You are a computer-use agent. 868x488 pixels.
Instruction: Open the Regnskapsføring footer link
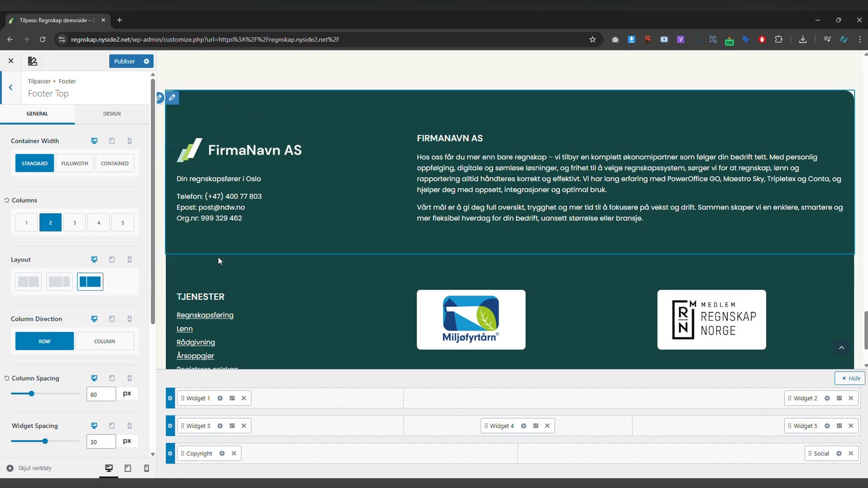pyautogui.click(x=205, y=315)
